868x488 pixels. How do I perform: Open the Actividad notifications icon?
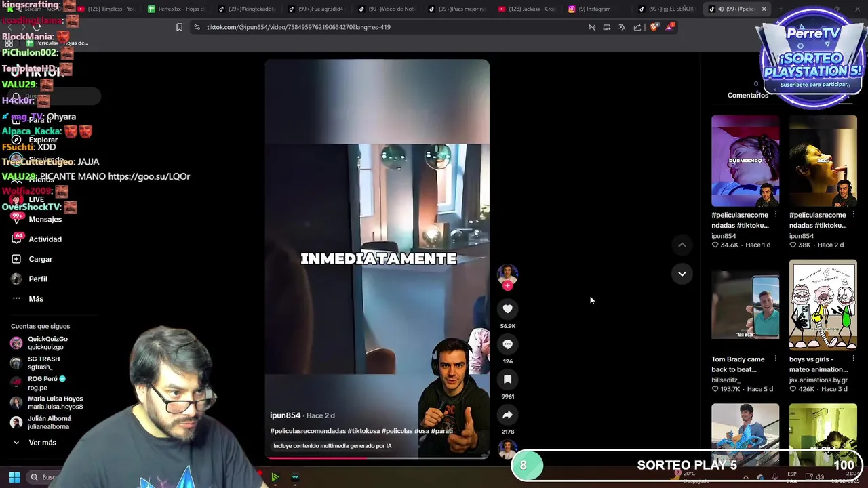pos(16,239)
